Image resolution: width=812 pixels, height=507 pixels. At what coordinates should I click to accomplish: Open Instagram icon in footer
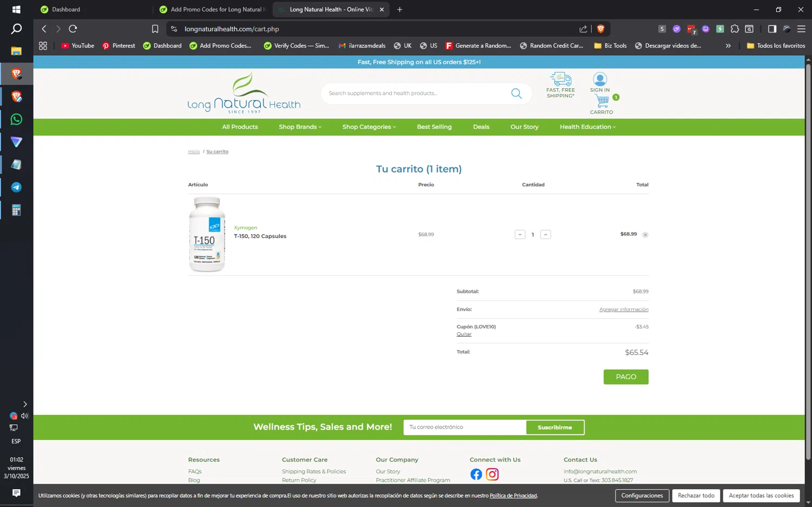tap(492, 475)
